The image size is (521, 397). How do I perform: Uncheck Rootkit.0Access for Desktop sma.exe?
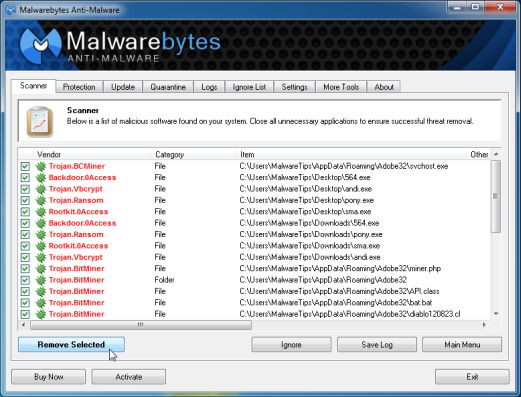pyautogui.click(x=25, y=212)
